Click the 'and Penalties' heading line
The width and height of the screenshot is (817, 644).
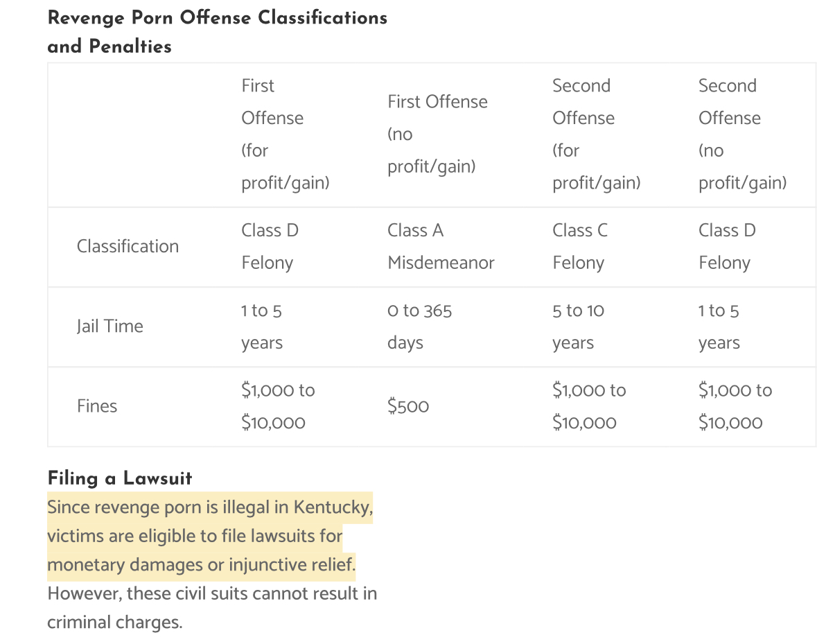(109, 47)
